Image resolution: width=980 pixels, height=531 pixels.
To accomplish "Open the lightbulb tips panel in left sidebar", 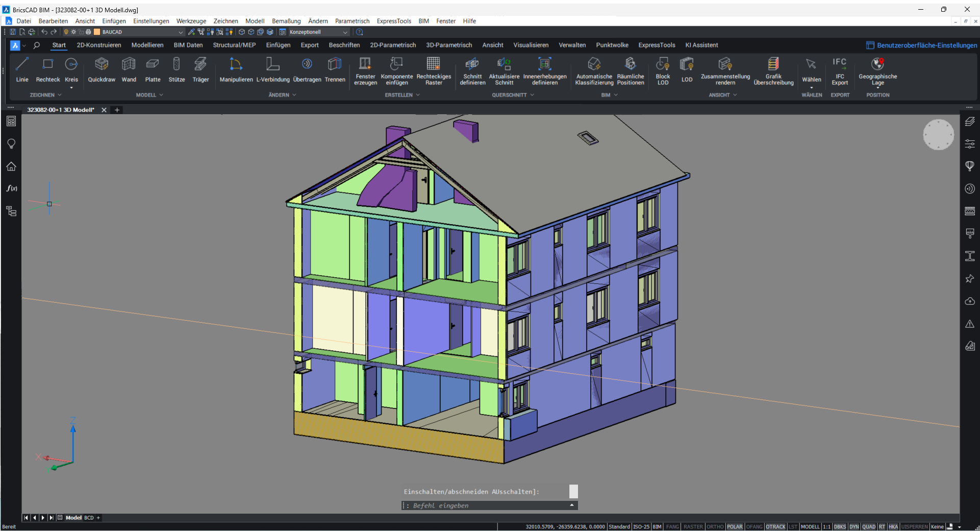I will [x=11, y=144].
